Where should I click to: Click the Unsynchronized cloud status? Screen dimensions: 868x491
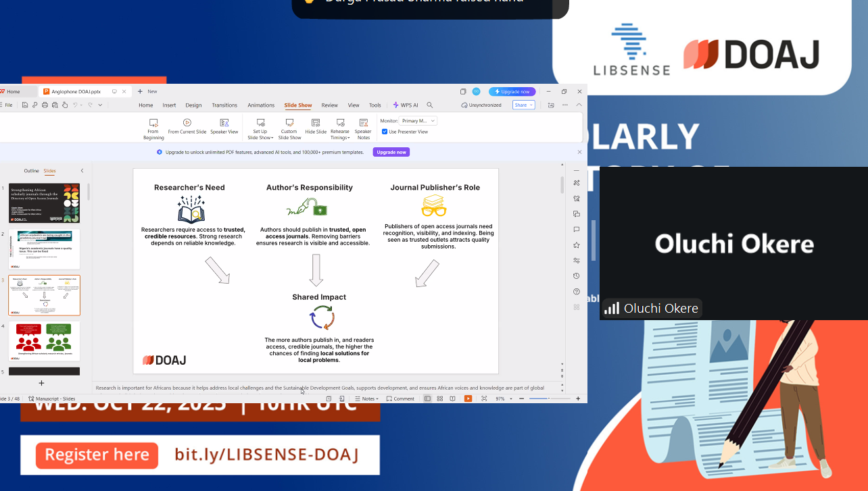(x=481, y=105)
